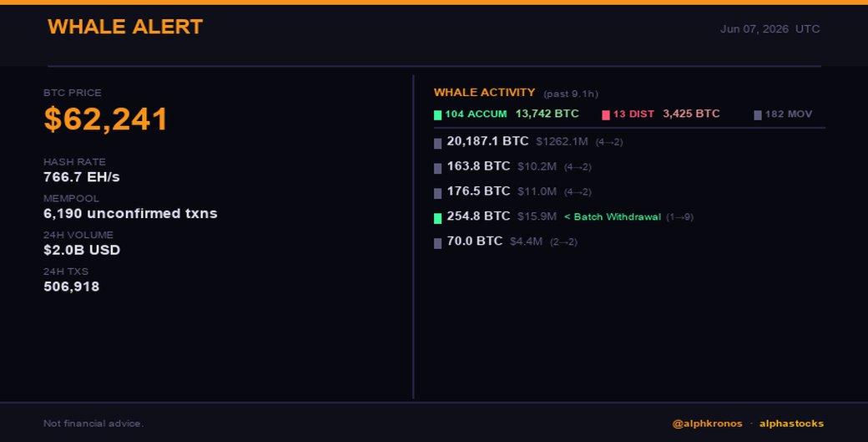Open the alphastocks link
868x442 pixels.
tap(791, 424)
